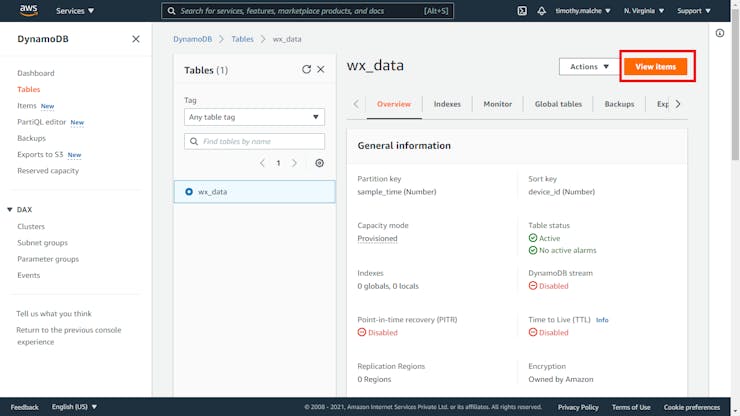Open the PartiQL editor link
The width and height of the screenshot is (740, 416).
point(41,122)
